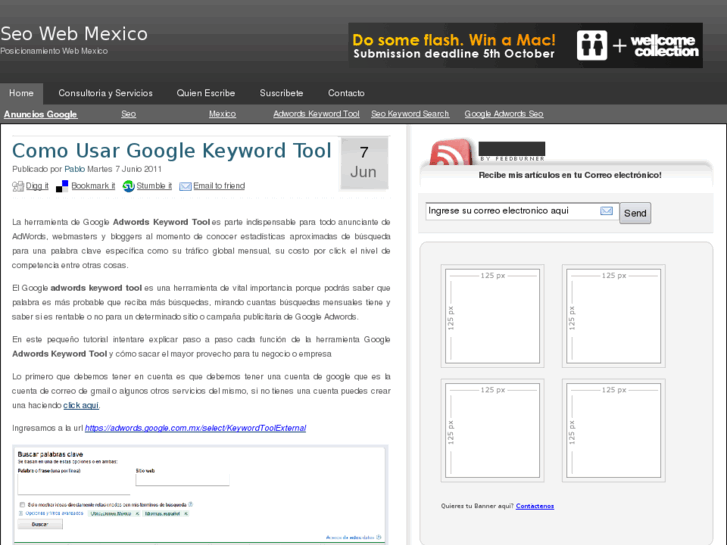Click author Pablo link

(x=74, y=169)
